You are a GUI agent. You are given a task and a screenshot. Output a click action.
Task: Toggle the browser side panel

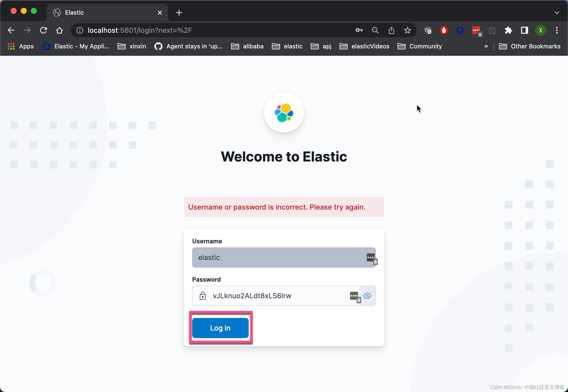pyautogui.click(x=524, y=30)
